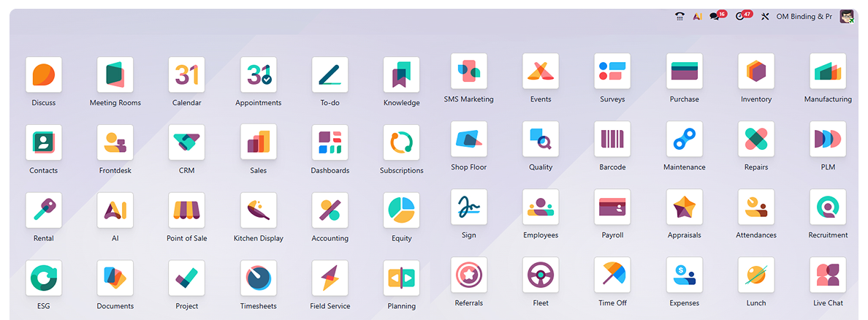Launch the CRM app
This screenshot has height=320, width=868.
[x=186, y=142]
